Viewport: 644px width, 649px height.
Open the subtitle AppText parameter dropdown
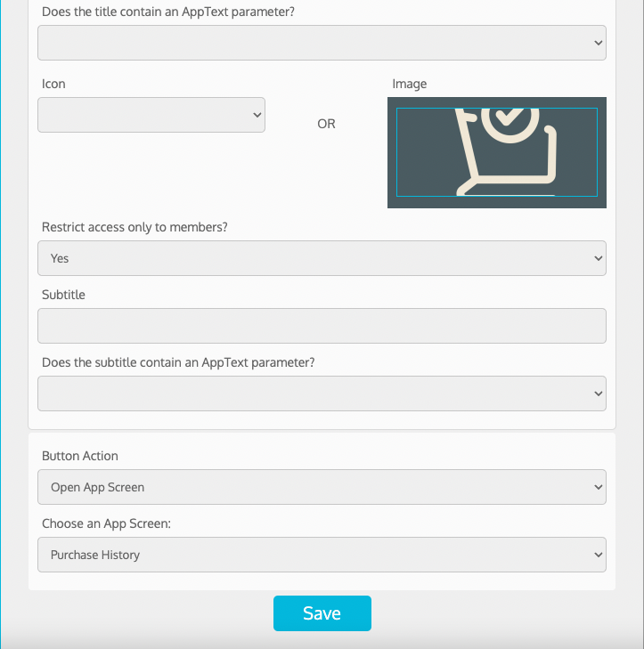pyautogui.click(x=322, y=393)
